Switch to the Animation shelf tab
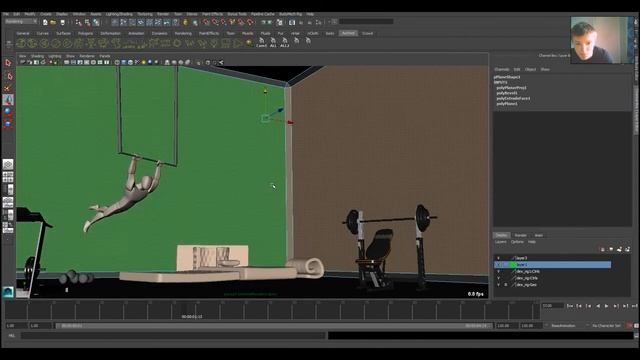The image size is (640, 360). point(136,33)
